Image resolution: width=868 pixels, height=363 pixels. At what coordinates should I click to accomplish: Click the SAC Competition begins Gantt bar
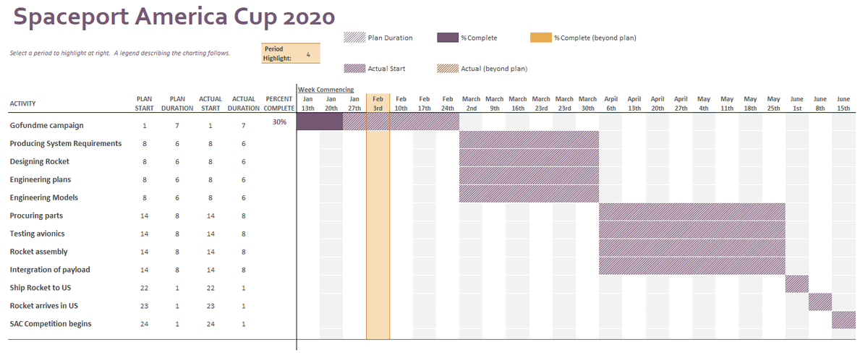(844, 320)
